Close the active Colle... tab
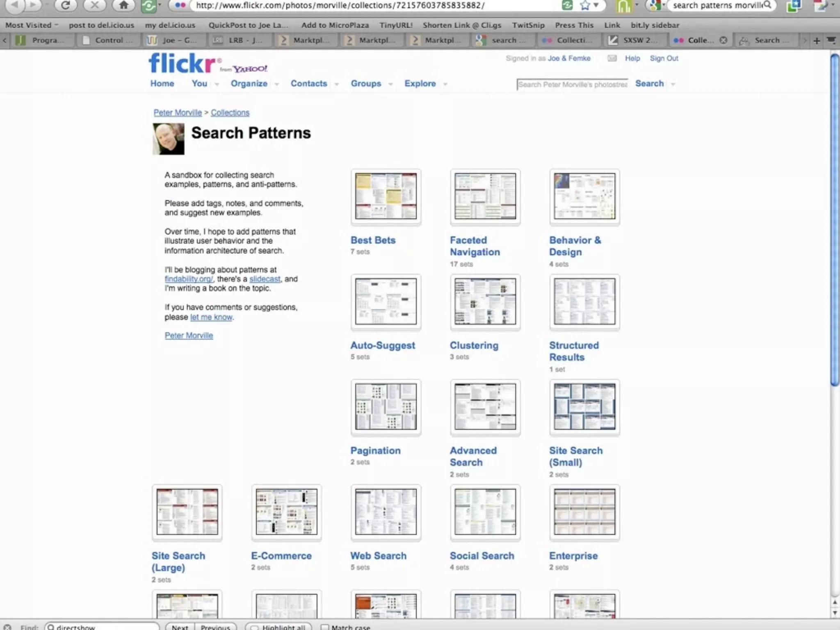 (724, 40)
